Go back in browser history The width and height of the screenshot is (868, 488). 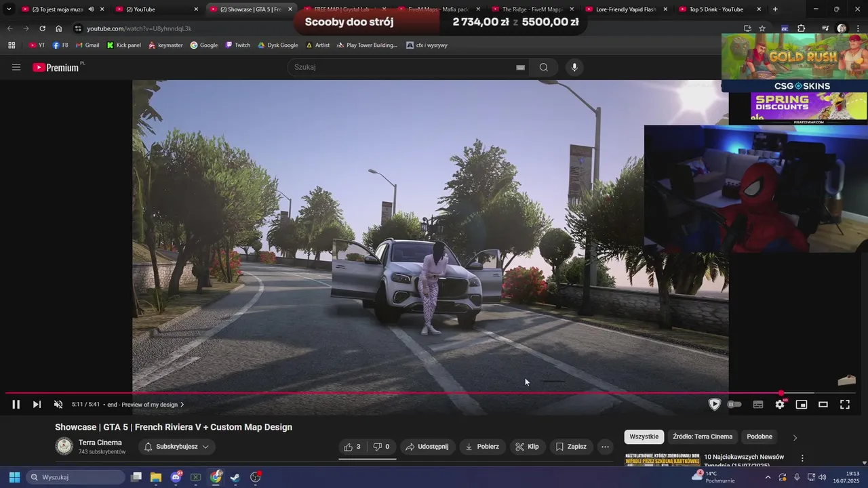[x=9, y=28]
